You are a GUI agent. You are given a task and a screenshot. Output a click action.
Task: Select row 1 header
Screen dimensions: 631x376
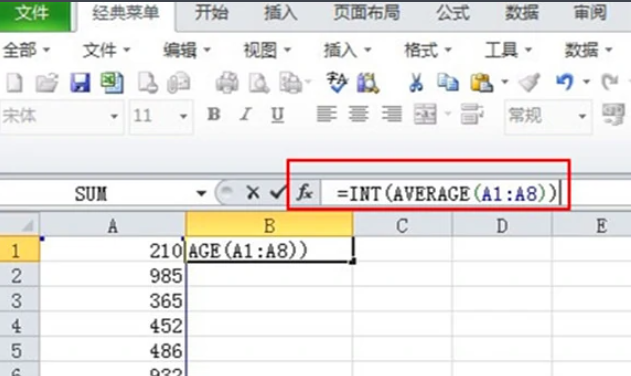click(x=19, y=250)
